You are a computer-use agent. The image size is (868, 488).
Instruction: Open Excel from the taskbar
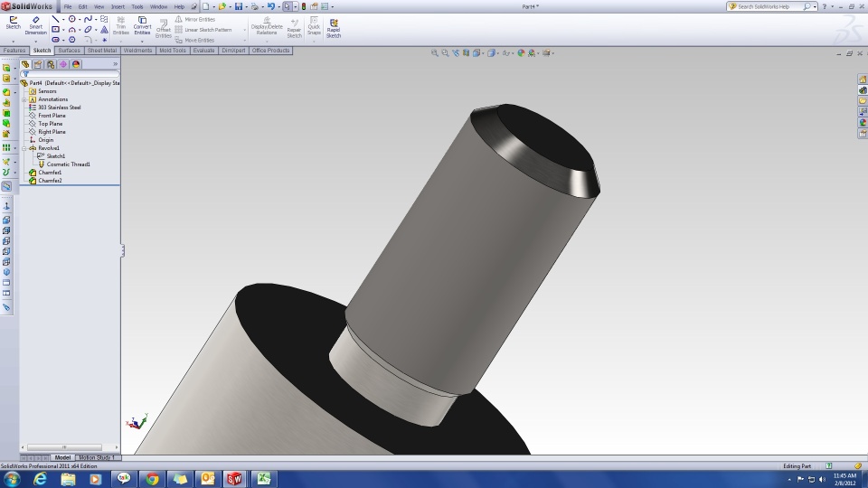[x=263, y=479]
